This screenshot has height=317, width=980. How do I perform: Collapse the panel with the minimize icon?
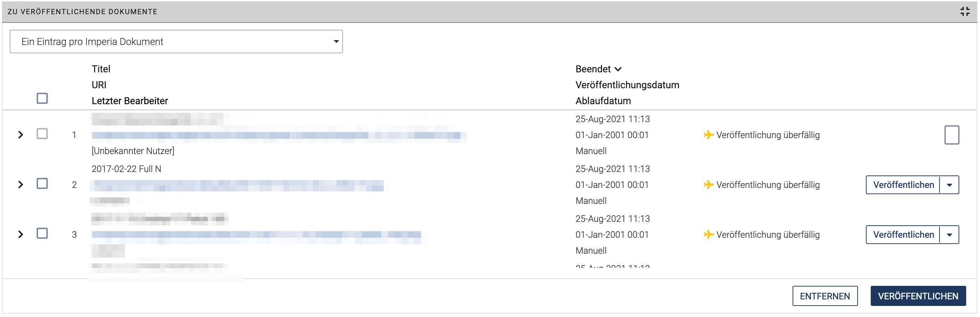coord(964,11)
